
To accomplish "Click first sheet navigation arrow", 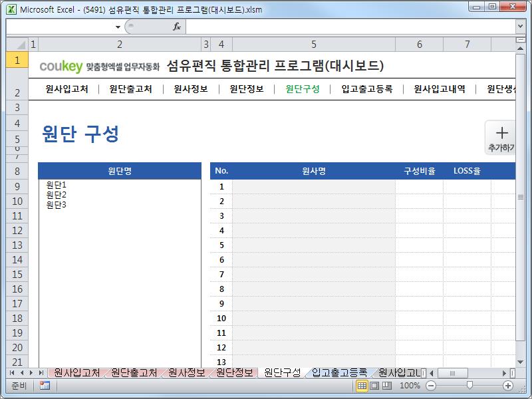I will (12, 373).
